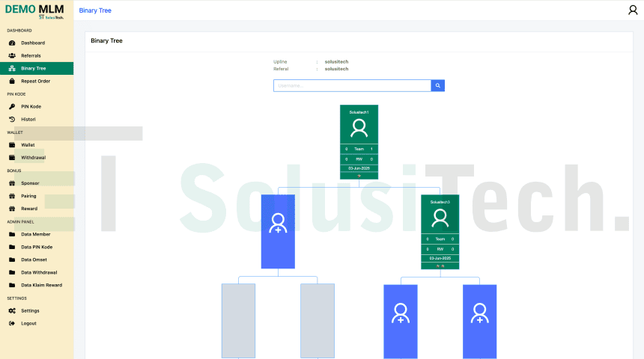Screen dimensions: 644x359
Task: Go to the Withdrawal menu label
Action: click(33, 157)
